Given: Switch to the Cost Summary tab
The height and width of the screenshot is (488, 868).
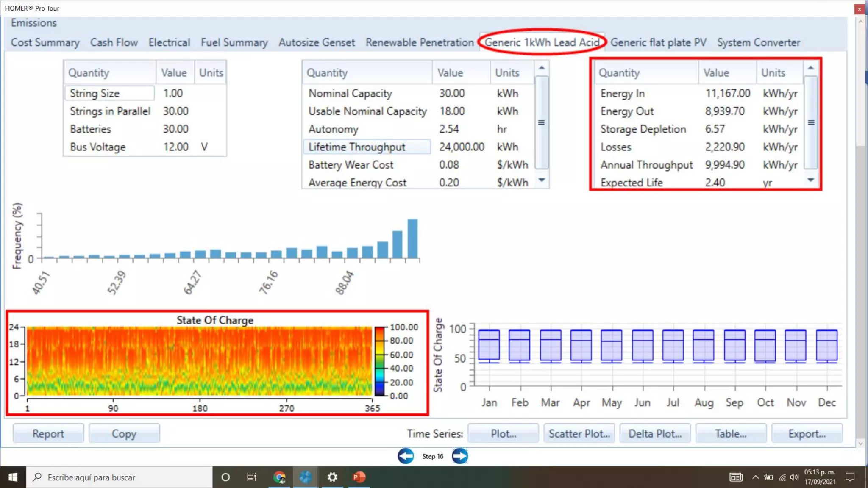Looking at the screenshot, I should [x=45, y=42].
